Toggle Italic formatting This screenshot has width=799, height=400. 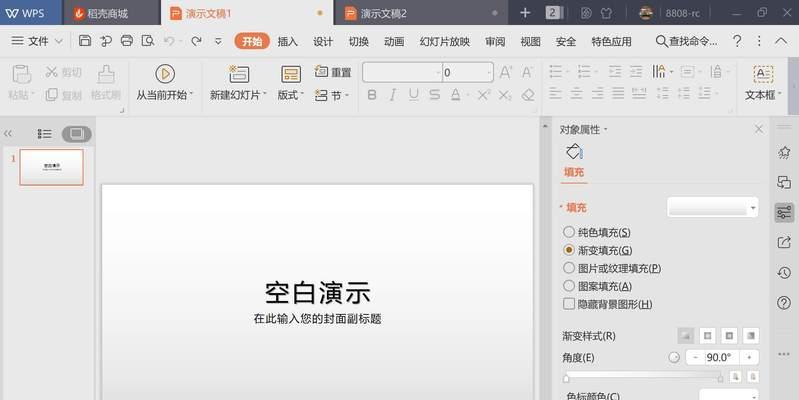click(392, 95)
